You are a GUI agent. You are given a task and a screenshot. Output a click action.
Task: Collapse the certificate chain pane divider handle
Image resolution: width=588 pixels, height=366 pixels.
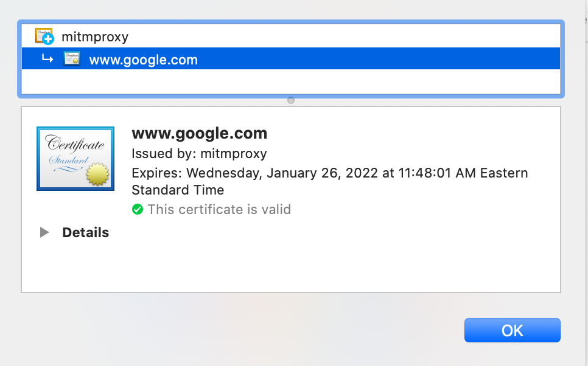click(x=291, y=100)
